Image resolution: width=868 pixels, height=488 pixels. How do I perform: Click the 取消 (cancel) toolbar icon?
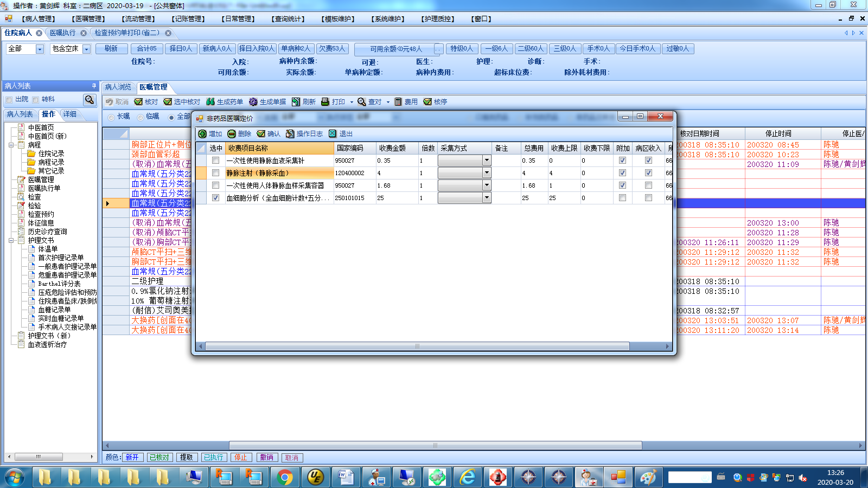coord(110,102)
